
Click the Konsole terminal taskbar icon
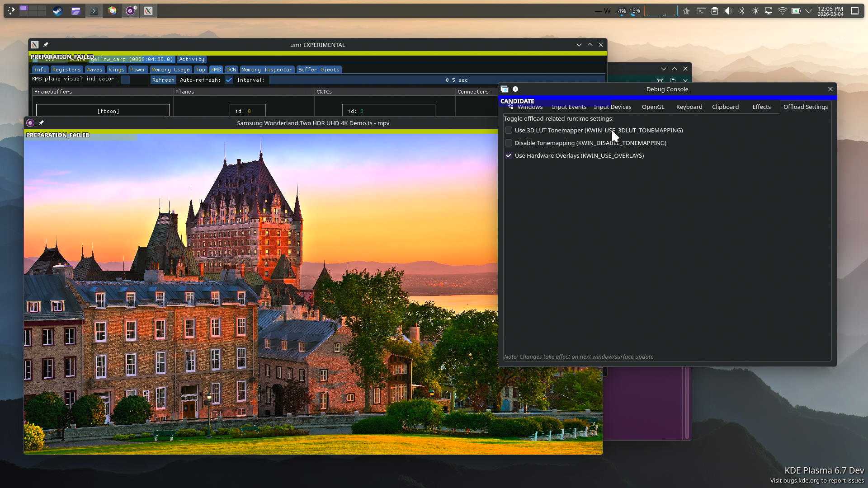coord(94,11)
